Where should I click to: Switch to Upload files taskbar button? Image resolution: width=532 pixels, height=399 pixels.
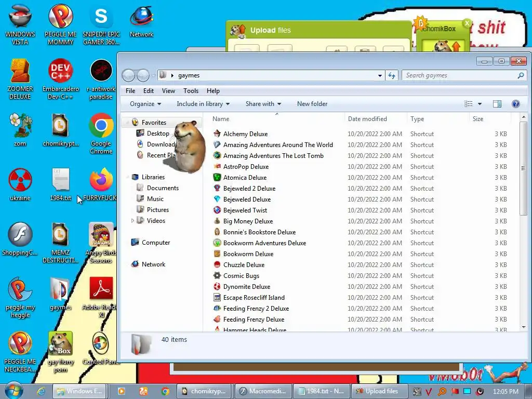point(379,391)
